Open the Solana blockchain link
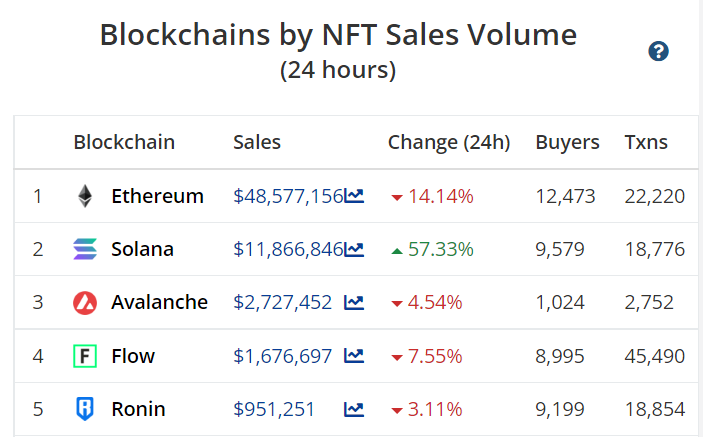This screenshot has height=437, width=703. [x=142, y=249]
